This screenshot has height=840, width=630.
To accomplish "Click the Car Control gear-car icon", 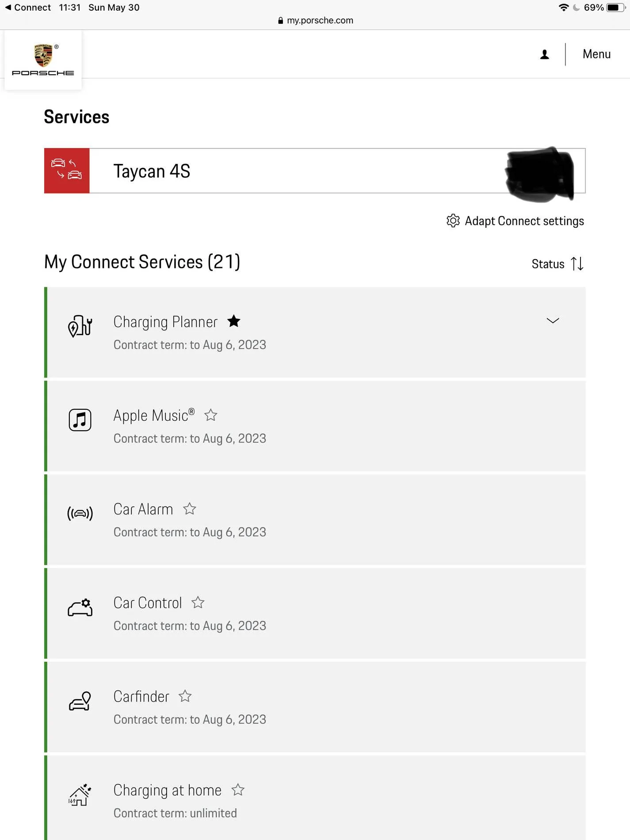I will pyautogui.click(x=80, y=607).
